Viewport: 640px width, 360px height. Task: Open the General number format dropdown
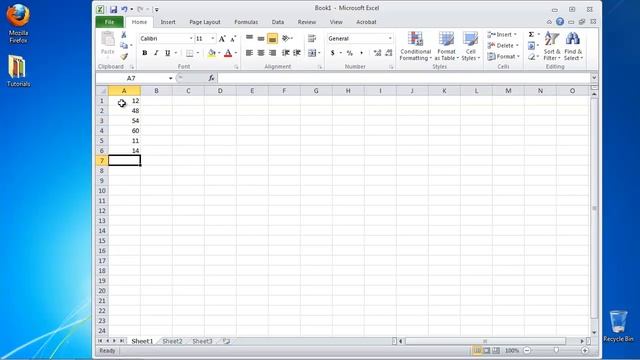click(x=390, y=38)
